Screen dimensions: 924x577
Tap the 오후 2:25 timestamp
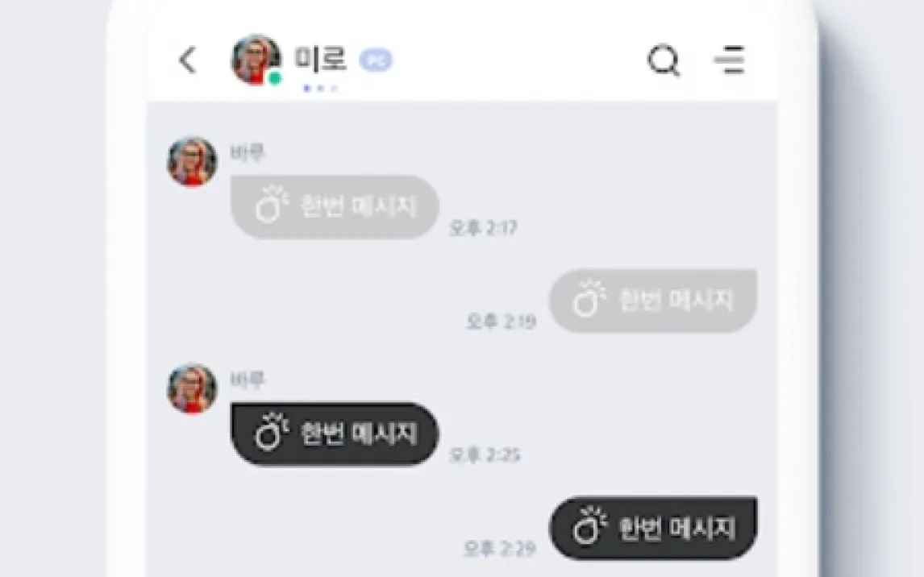point(485,455)
